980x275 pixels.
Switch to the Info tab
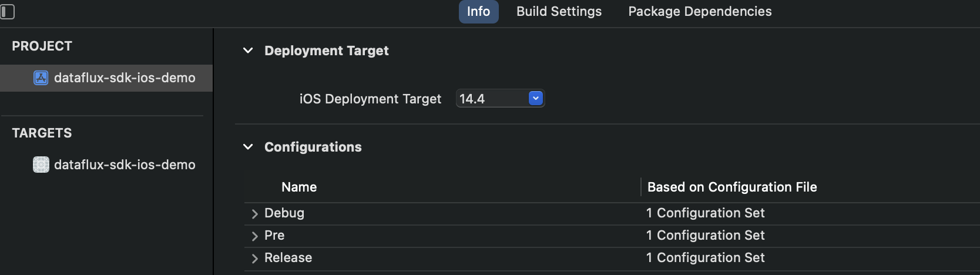pos(478,12)
